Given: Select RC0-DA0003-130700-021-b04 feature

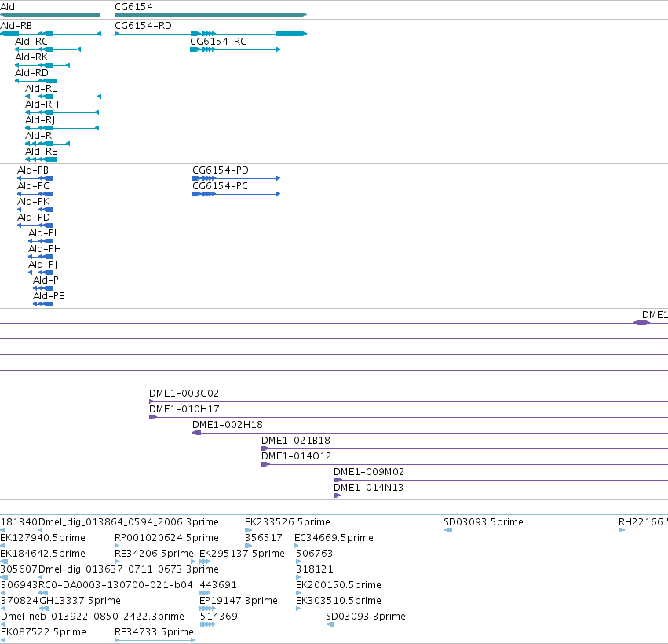Looking at the screenshot, I should coord(43,593).
